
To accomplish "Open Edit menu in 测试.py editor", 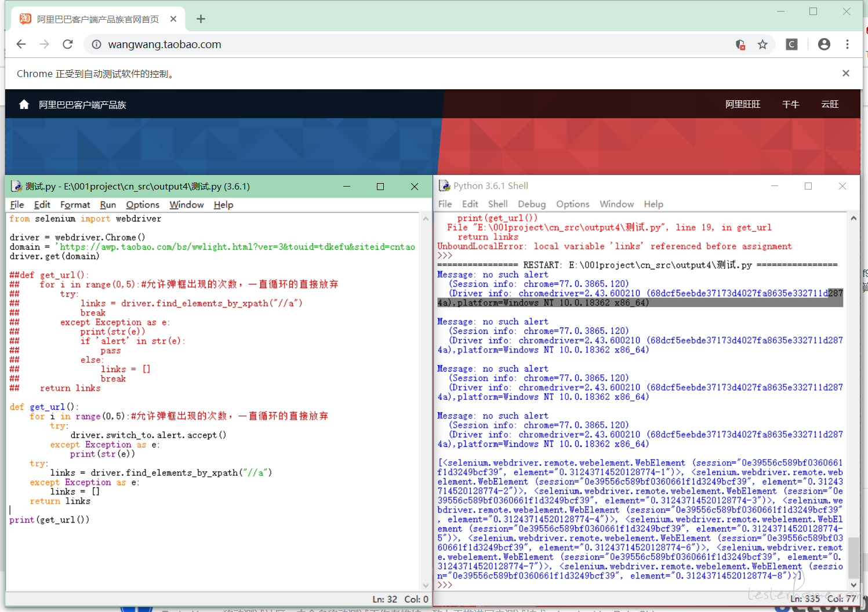I will pyautogui.click(x=42, y=205).
